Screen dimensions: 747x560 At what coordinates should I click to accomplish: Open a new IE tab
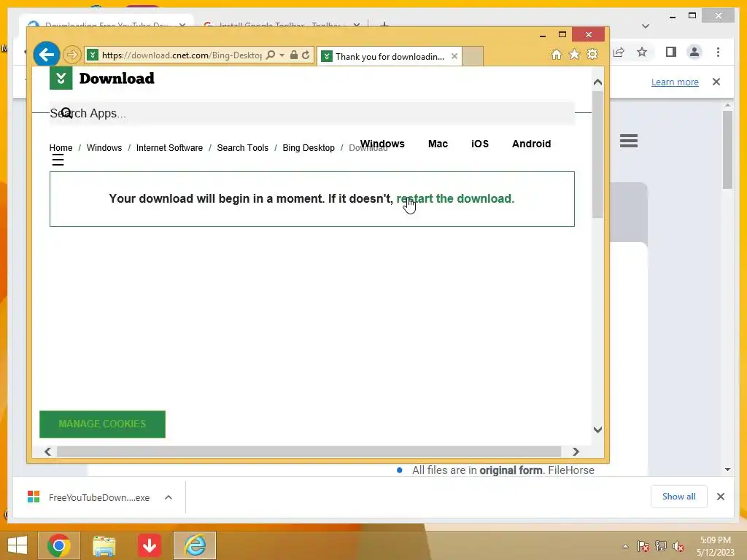pyautogui.click(x=473, y=56)
